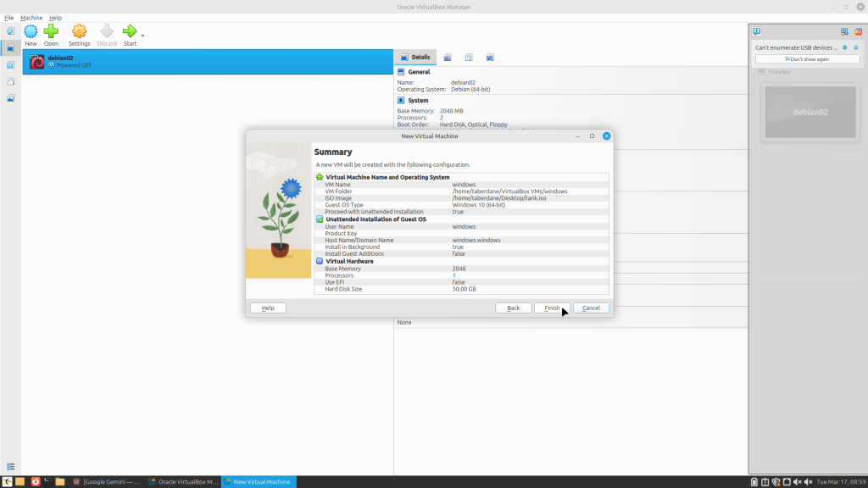Click the green Start arrow icon
This screenshot has width=868, height=488.
click(x=130, y=32)
